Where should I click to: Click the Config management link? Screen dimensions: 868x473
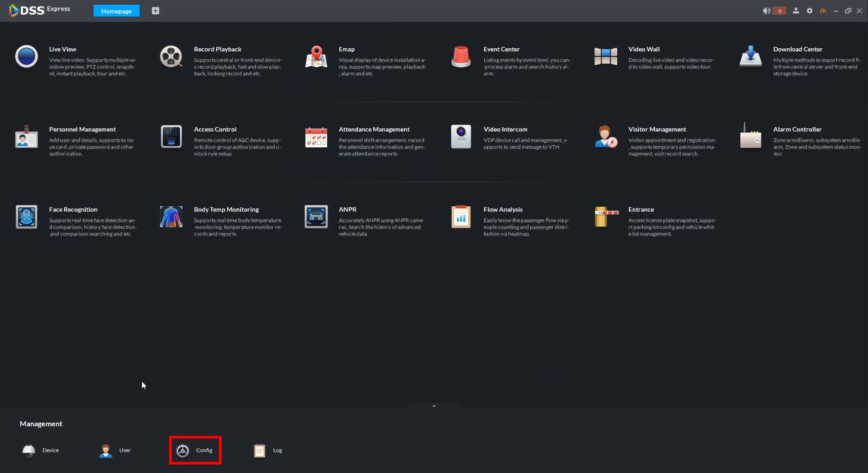click(x=195, y=451)
